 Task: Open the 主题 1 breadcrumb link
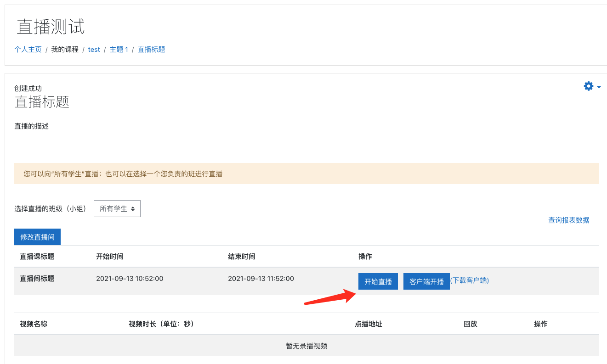tap(119, 49)
